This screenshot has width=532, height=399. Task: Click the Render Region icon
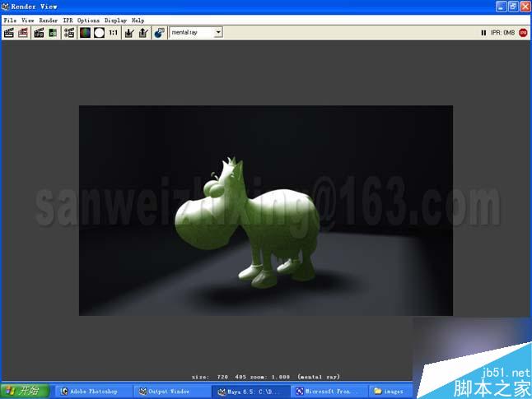(x=23, y=33)
